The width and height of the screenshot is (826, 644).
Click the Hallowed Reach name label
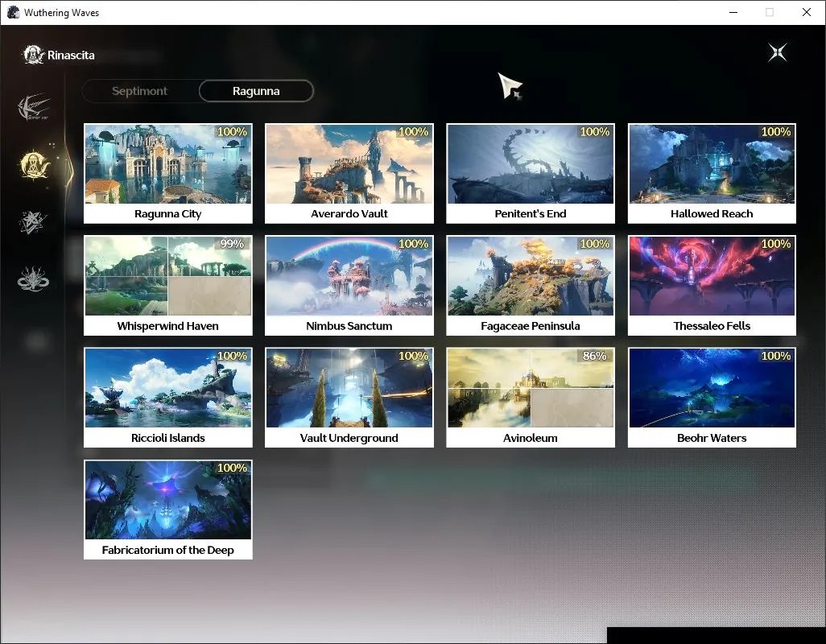[x=712, y=214]
